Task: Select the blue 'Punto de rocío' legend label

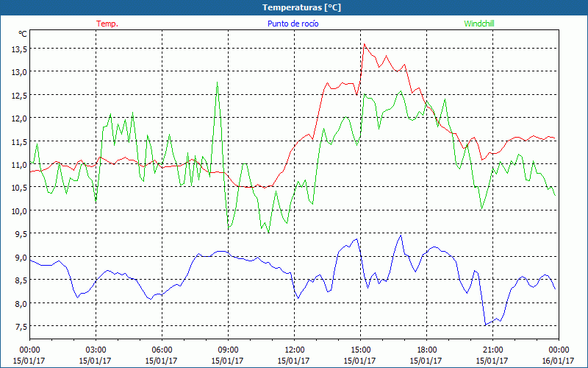Action: tap(293, 24)
